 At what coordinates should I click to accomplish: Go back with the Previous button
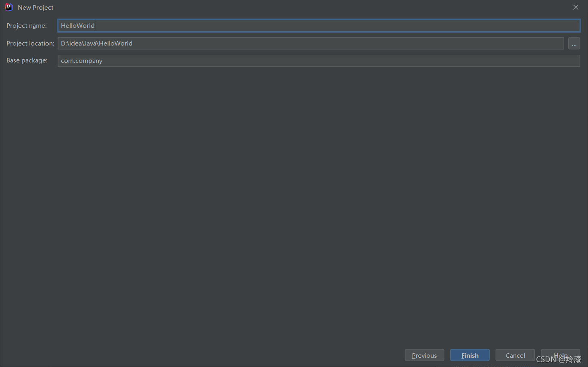[424, 355]
